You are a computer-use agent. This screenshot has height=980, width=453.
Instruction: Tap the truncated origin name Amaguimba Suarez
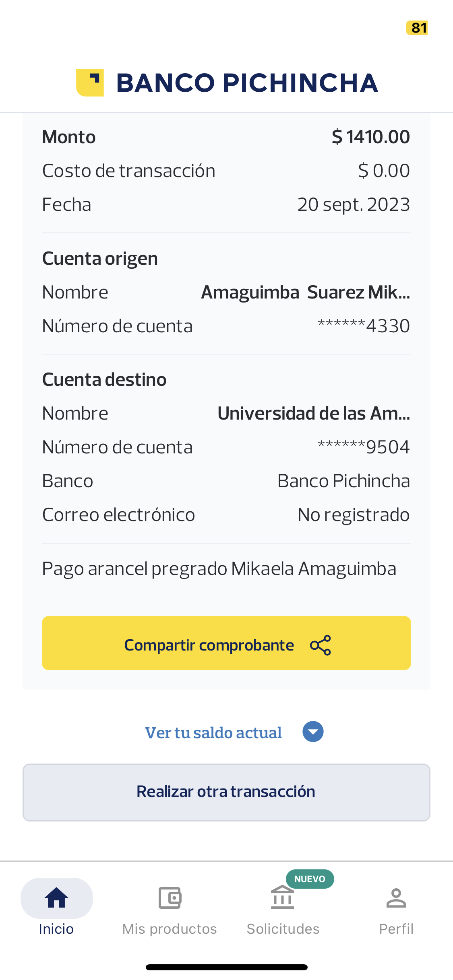coord(305,292)
